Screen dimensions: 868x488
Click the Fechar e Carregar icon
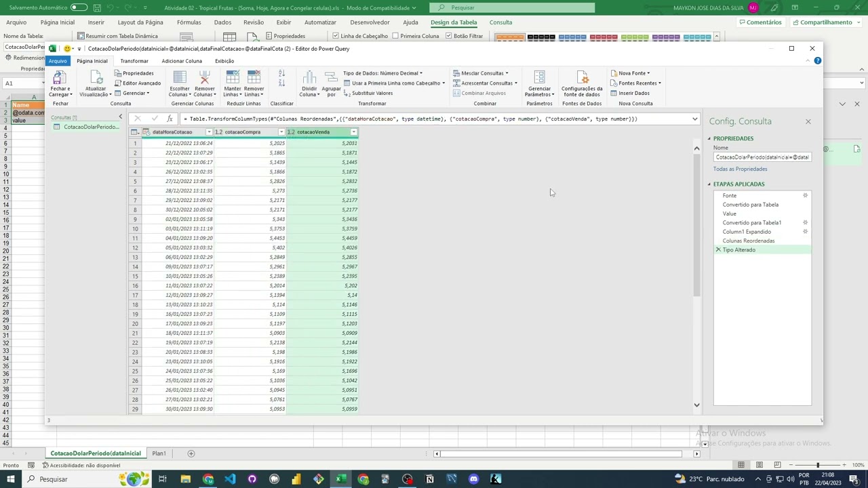coord(60,77)
